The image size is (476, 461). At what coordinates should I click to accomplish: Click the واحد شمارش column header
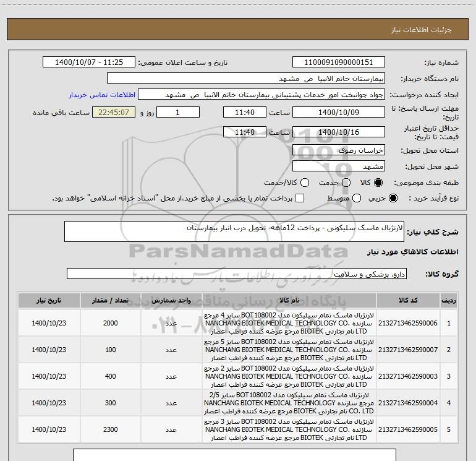[x=171, y=300]
